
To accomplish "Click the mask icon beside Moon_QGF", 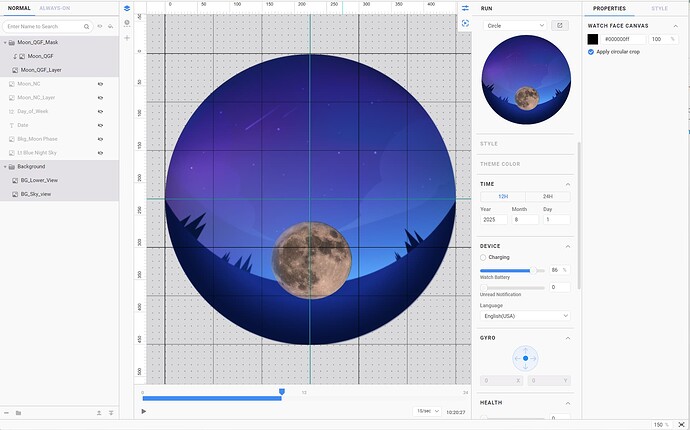I will tap(15, 56).
